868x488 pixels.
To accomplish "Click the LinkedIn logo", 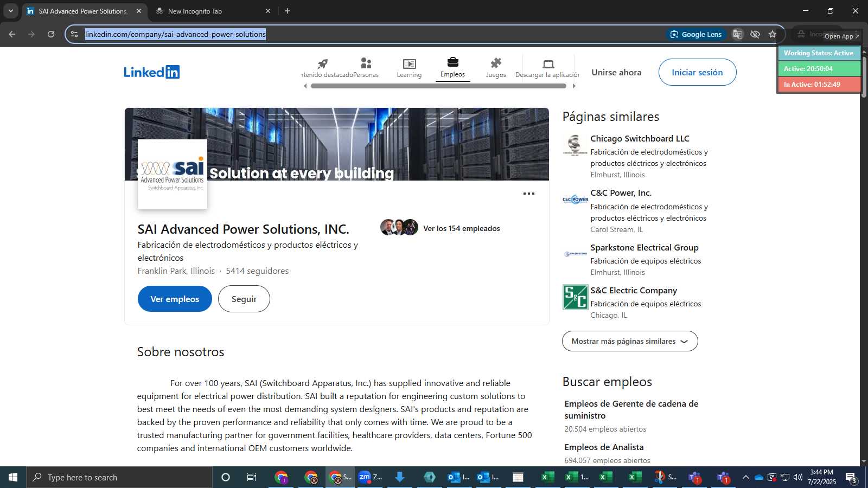I will 152,72.
